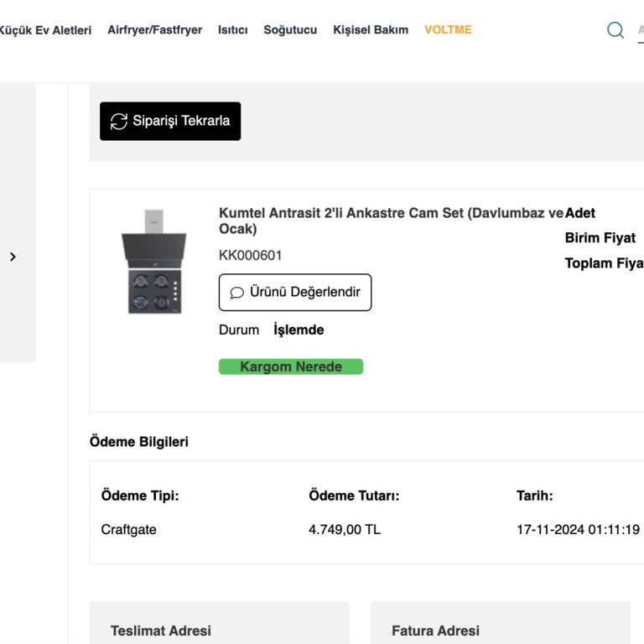Viewport: 644px width, 644px height.
Task: Click the speech bubble icon on Ürünü Değerlendir
Action: click(x=236, y=293)
